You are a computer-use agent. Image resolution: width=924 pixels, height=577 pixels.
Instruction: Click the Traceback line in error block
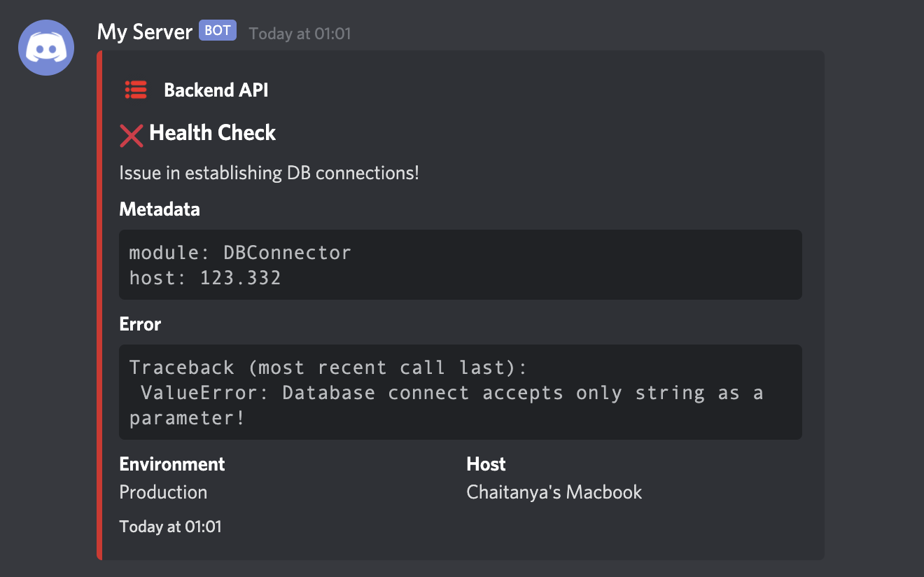pos(328,368)
